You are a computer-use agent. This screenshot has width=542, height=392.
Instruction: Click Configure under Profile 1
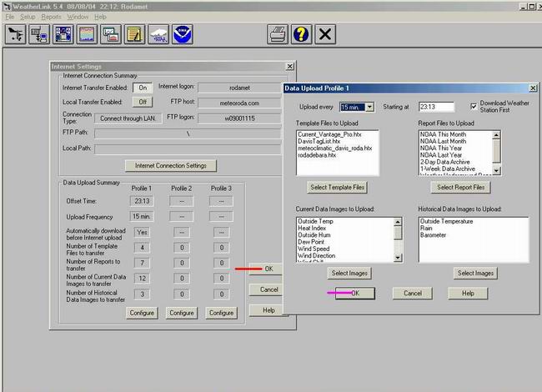coord(142,313)
